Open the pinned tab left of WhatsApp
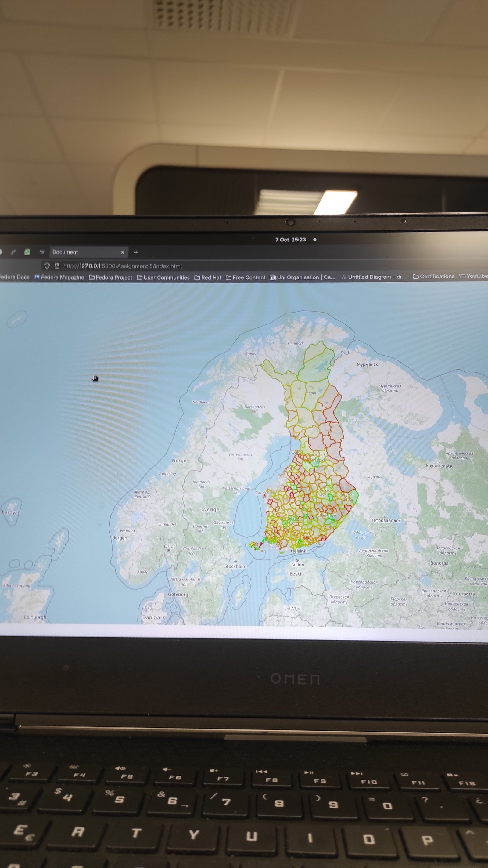The width and height of the screenshot is (488, 868). coord(13,252)
